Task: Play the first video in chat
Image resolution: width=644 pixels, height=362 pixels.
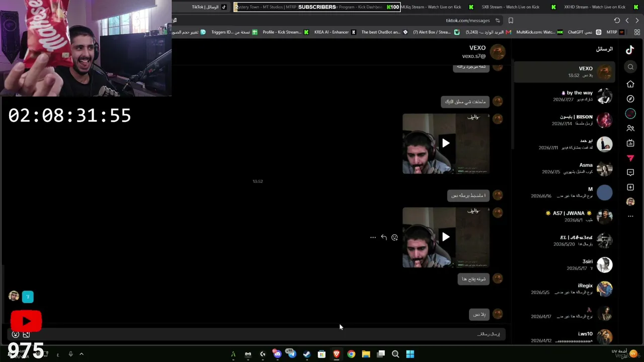Action: [x=446, y=143]
